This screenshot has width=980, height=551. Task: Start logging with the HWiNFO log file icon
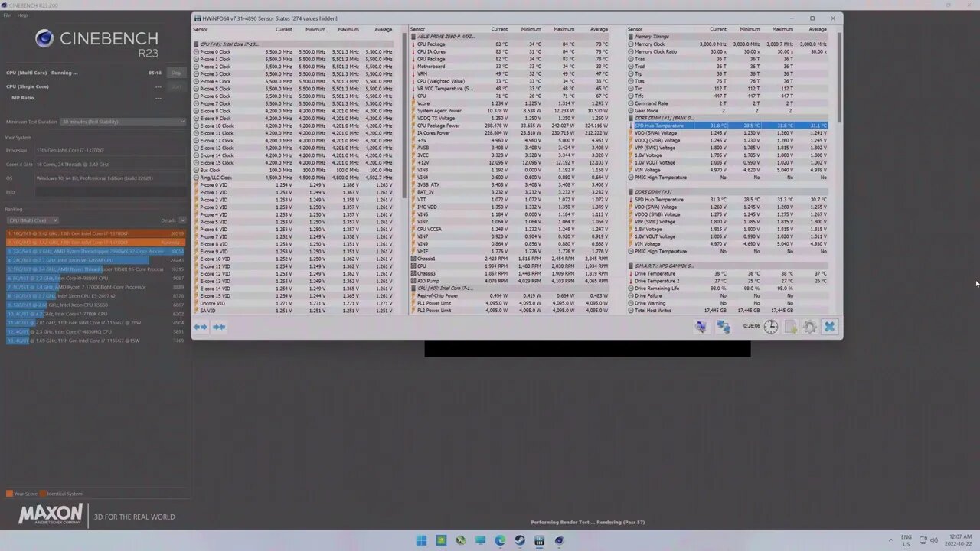click(791, 327)
